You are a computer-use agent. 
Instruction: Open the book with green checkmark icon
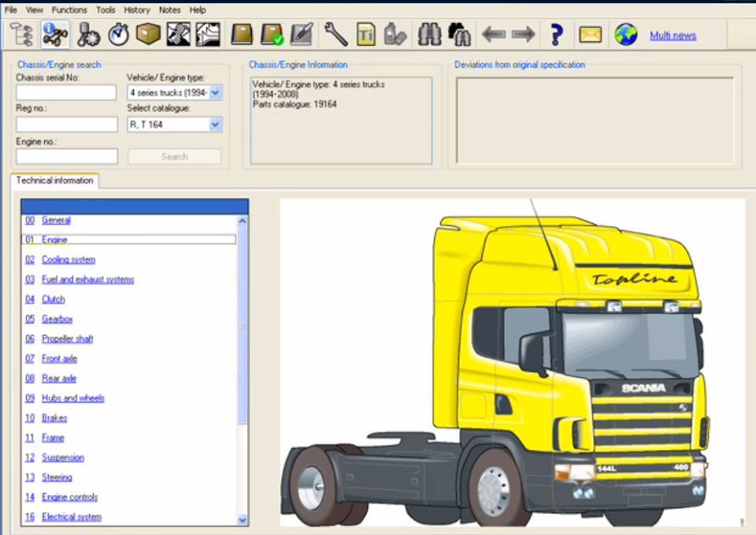pos(272,35)
